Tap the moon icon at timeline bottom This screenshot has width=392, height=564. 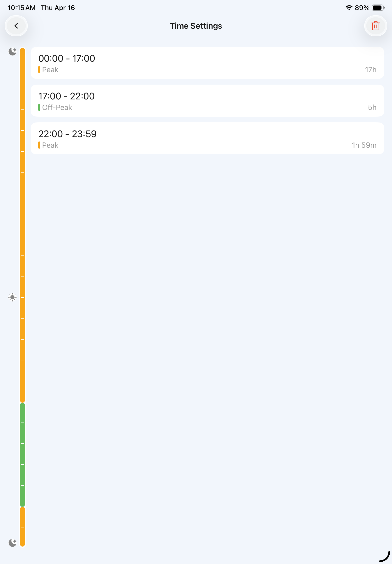coord(12,543)
